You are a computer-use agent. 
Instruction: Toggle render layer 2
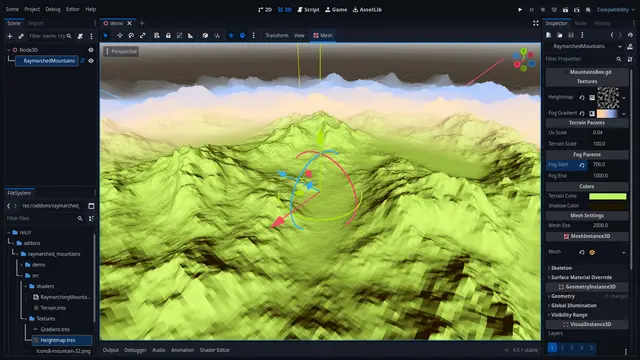(562, 347)
